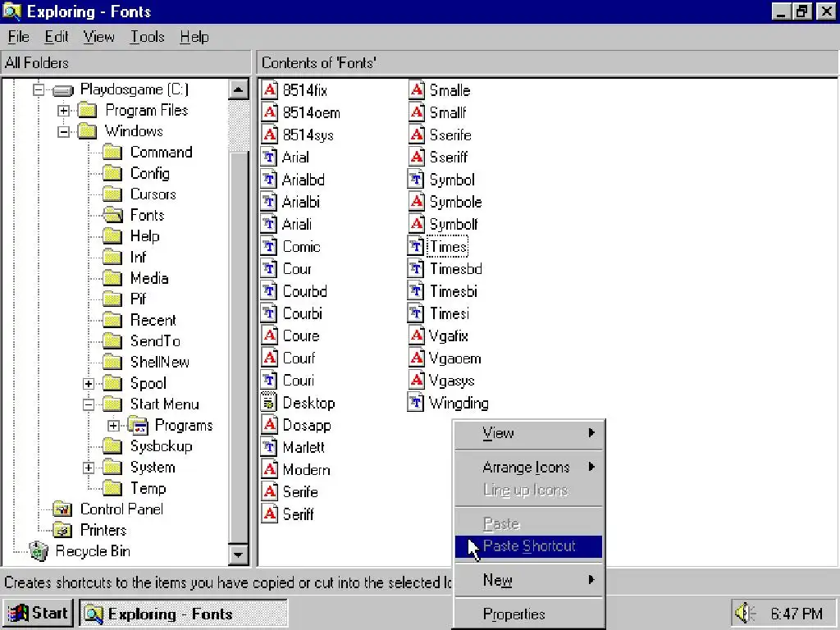Select the Arialbd font name
Screen dimensions: 840x630
(304, 180)
